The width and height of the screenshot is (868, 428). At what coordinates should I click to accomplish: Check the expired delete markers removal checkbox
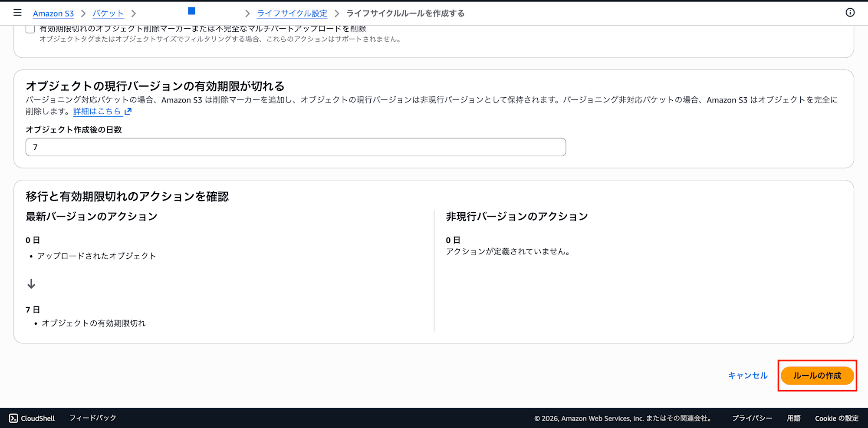(30, 29)
